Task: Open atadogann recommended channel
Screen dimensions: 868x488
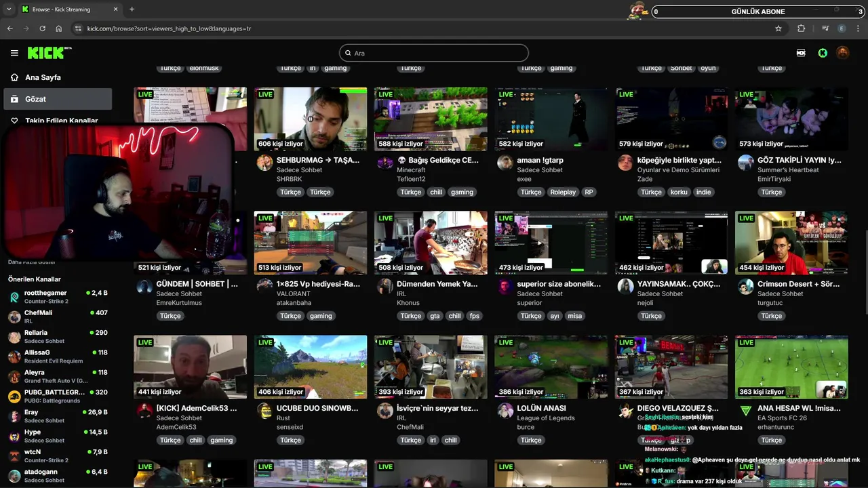Action: click(x=58, y=475)
